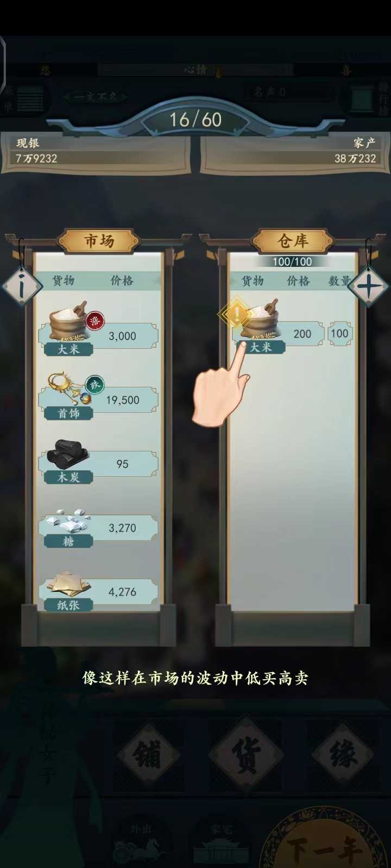Open the 缘 relations diamond button
The image size is (391, 868).
point(344,754)
